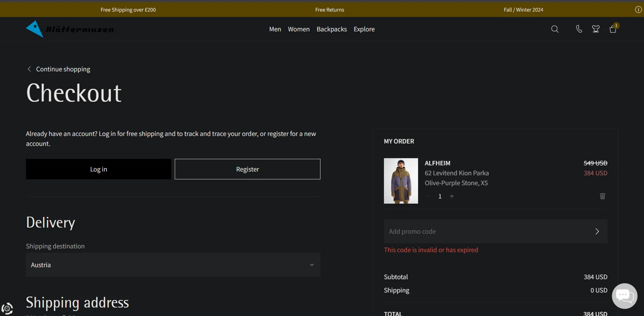
Task: Click the Shipping 0 USD value
Action: (x=599, y=290)
